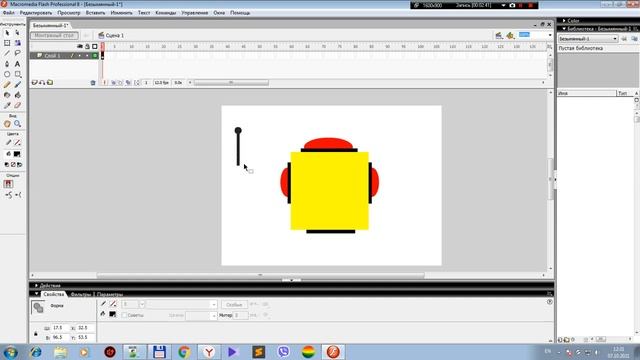
Task: Open the View menu
Action: tap(69, 13)
